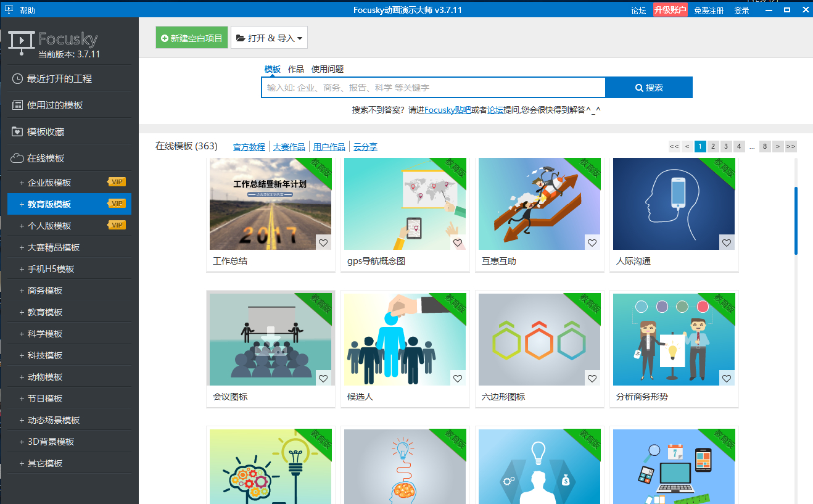Switch to the 使用问题 search tab

click(x=328, y=69)
